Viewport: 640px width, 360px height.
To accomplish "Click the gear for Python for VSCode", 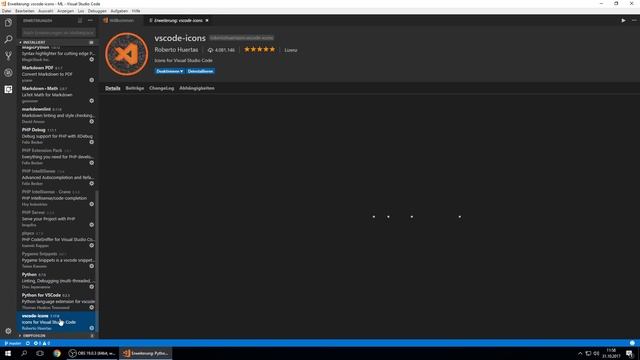I will [x=92, y=307].
